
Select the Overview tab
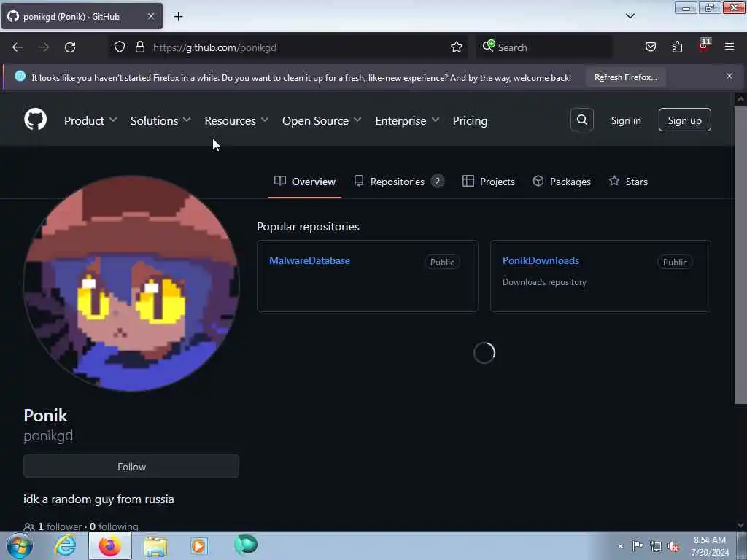(x=305, y=182)
